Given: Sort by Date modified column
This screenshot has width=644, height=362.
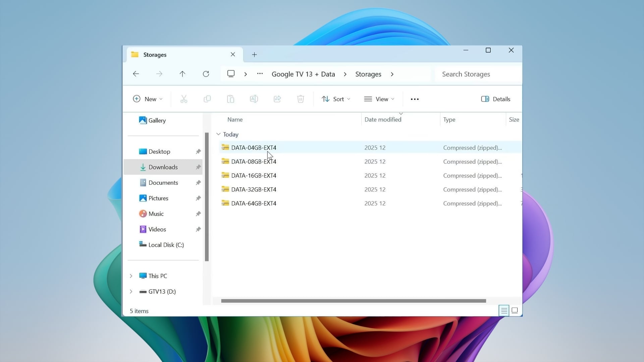Looking at the screenshot, I should click(383, 120).
